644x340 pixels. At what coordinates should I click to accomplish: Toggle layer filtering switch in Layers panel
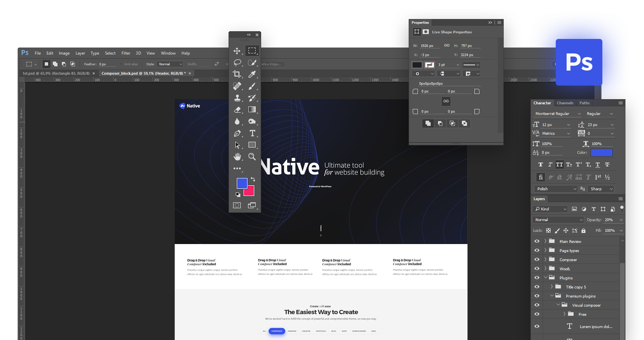click(622, 209)
